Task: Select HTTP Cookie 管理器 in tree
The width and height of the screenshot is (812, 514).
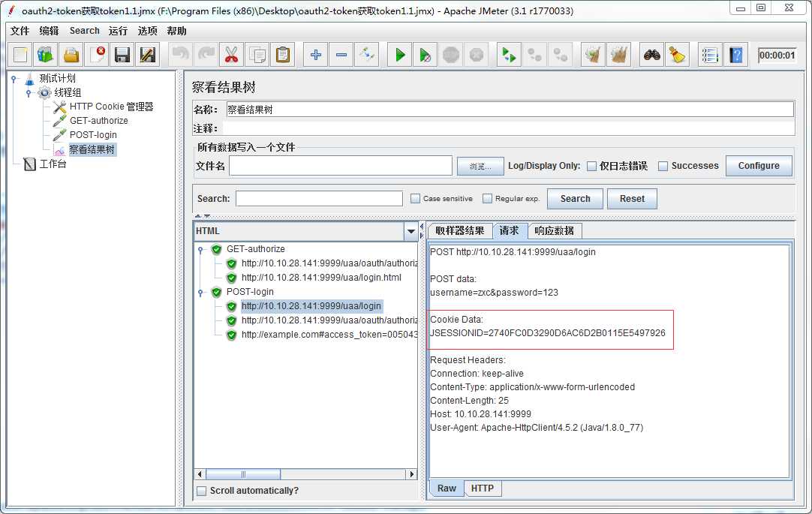Action: click(x=111, y=107)
